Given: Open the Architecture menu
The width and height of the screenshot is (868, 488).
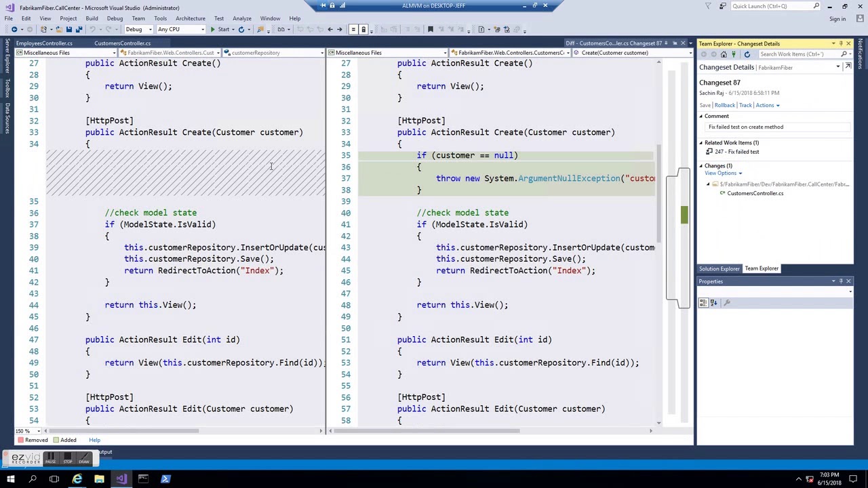Looking at the screenshot, I should tap(191, 18).
